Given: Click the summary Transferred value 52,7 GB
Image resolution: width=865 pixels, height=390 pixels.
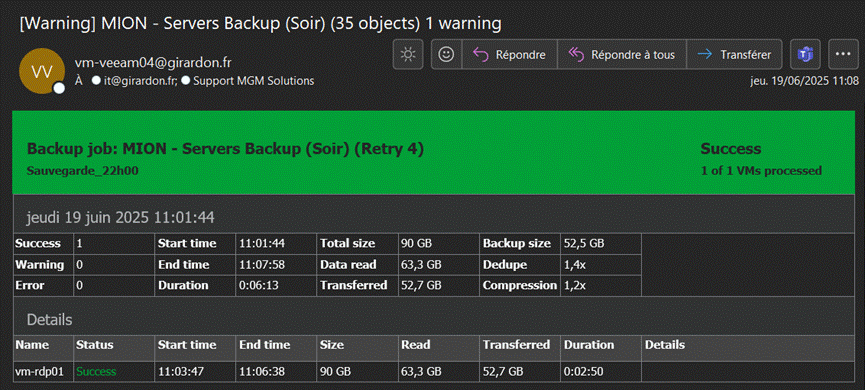Looking at the screenshot, I should click(x=421, y=286).
